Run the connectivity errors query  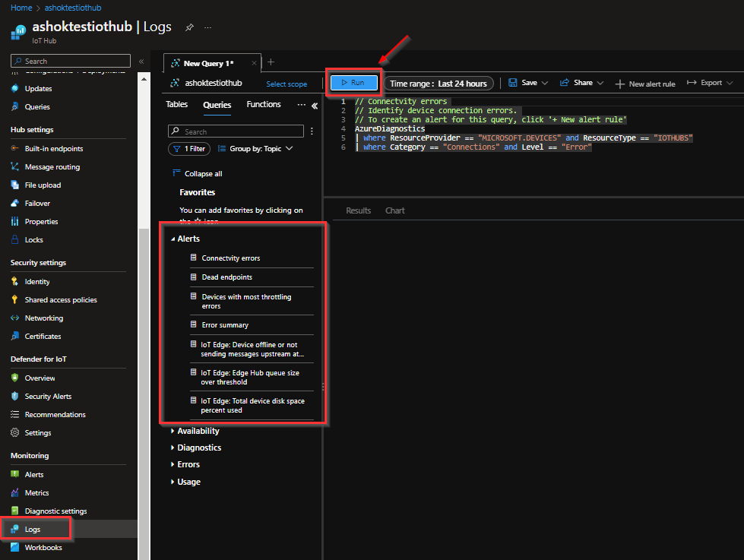pos(353,83)
